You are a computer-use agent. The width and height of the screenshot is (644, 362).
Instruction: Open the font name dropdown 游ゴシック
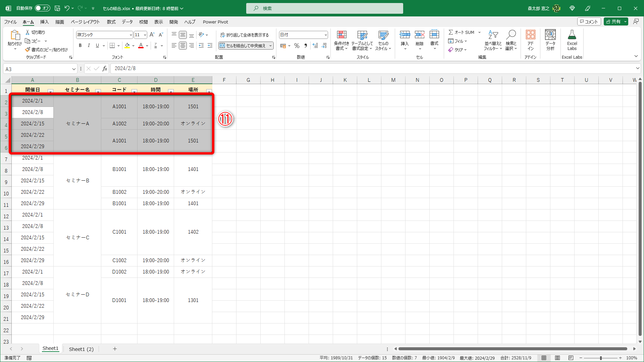click(130, 35)
